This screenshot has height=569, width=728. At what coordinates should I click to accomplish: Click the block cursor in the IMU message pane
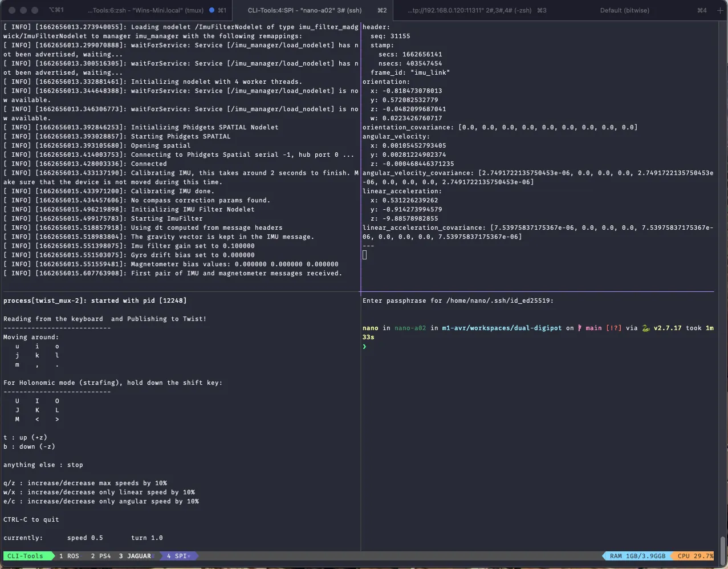coord(365,255)
